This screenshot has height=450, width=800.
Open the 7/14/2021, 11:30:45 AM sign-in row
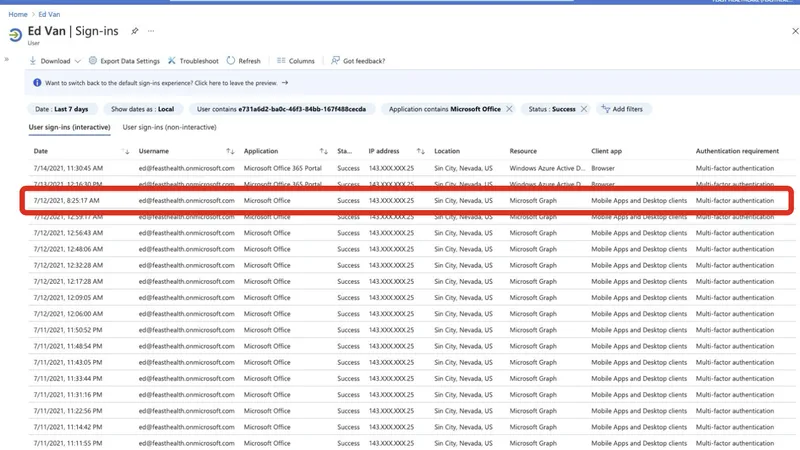point(412,168)
